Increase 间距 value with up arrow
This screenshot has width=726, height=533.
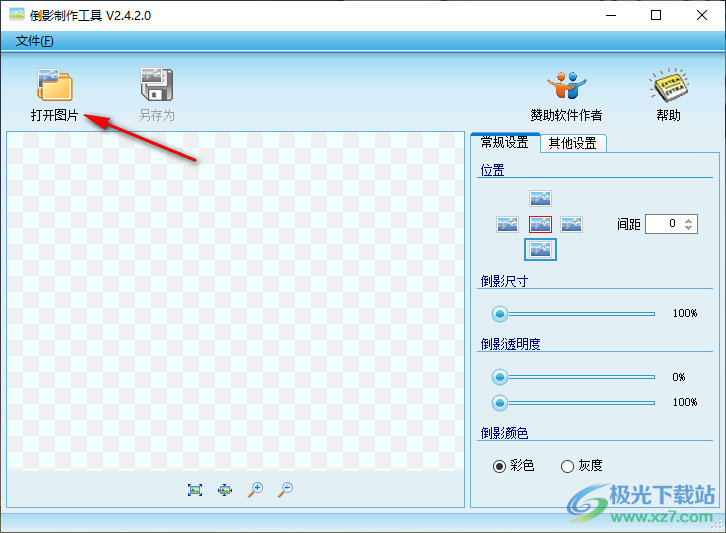[688, 221]
